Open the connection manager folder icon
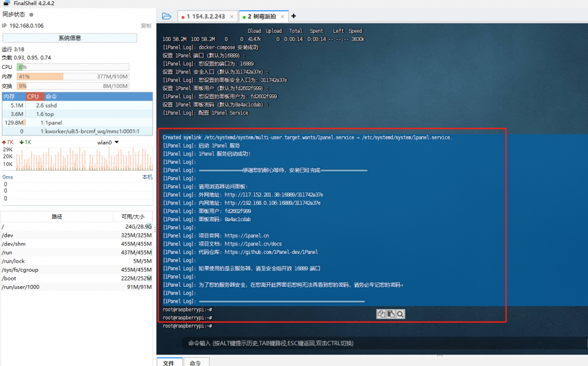The image size is (588, 366). pyautogui.click(x=167, y=16)
